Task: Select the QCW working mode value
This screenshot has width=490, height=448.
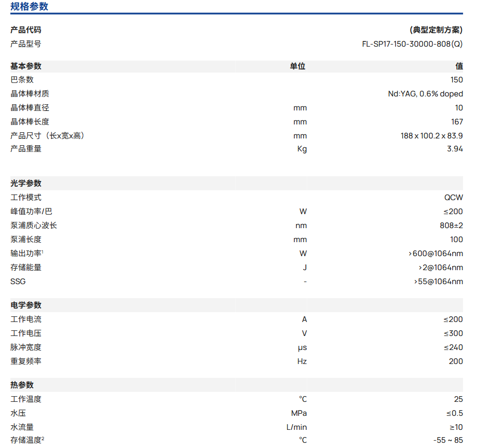Action: 453,198
